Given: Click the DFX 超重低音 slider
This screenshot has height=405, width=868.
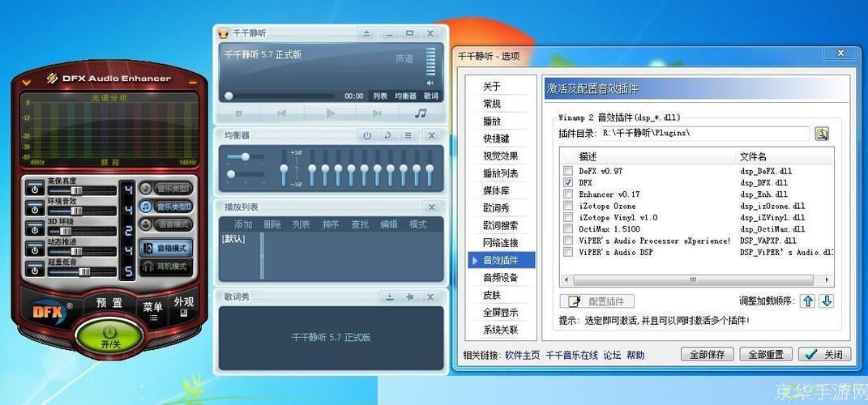Looking at the screenshot, I should coord(82,271).
